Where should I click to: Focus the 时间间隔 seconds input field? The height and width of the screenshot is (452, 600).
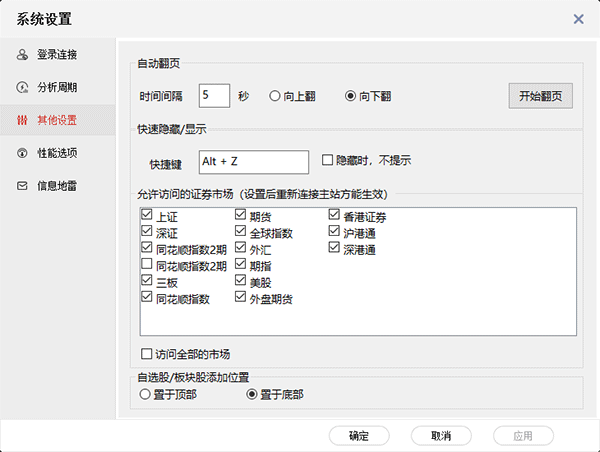(214, 96)
